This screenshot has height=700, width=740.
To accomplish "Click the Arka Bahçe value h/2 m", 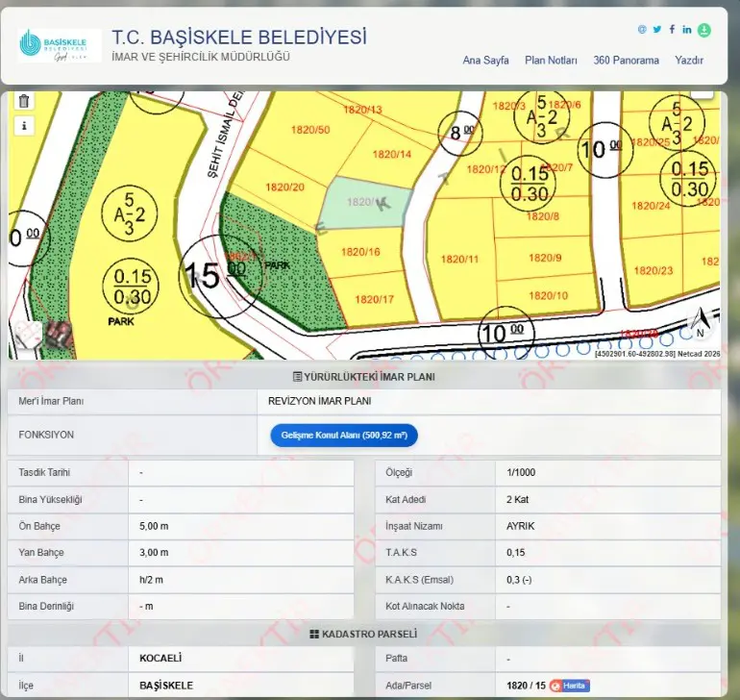I will tap(151, 580).
